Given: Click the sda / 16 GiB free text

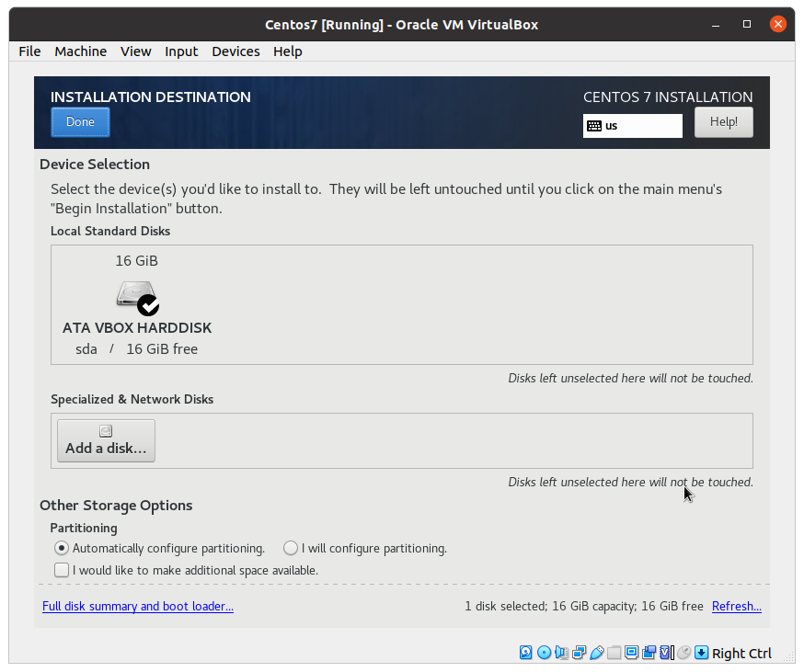Looking at the screenshot, I should tap(136, 349).
